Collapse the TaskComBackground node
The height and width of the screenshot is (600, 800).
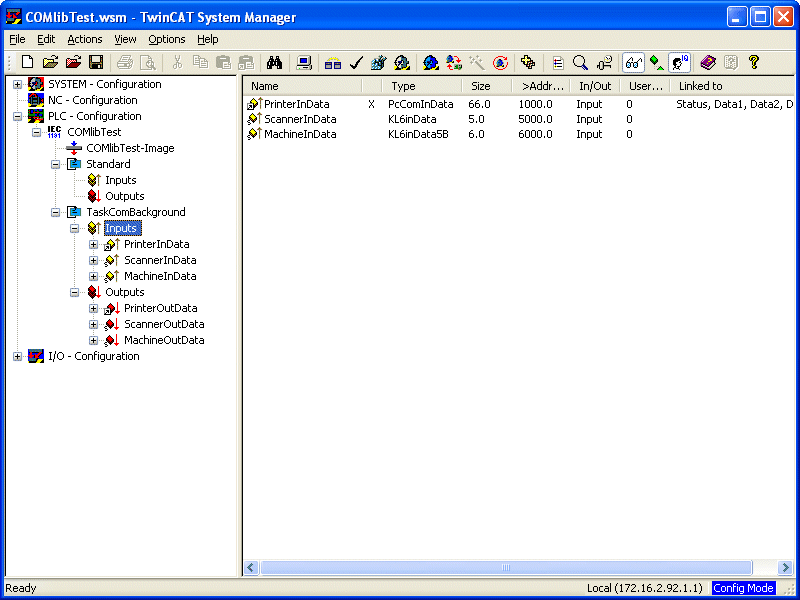point(55,212)
